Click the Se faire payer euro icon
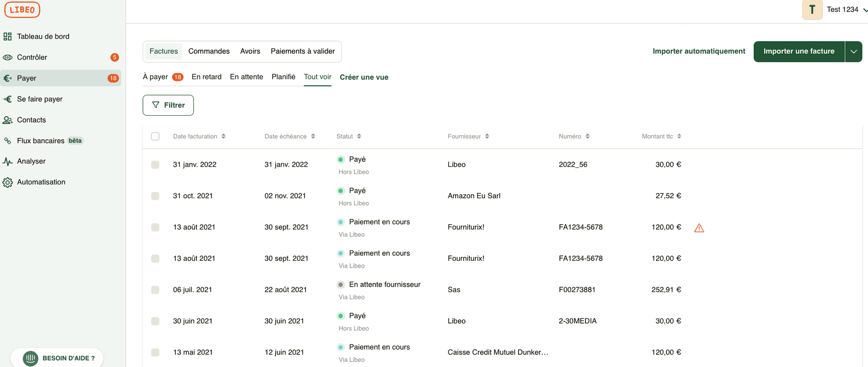This screenshot has height=367, width=868. coord(8,99)
